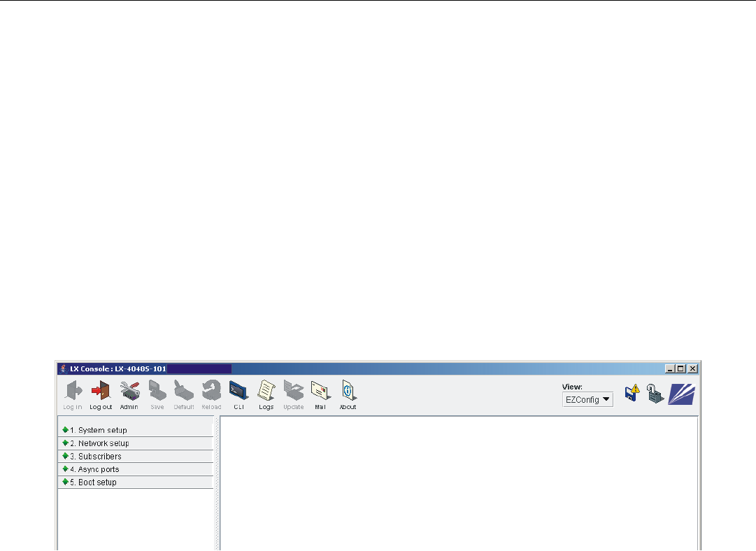This screenshot has width=756, height=551.
Task: Click the open padlock icon
Action: tap(655, 394)
